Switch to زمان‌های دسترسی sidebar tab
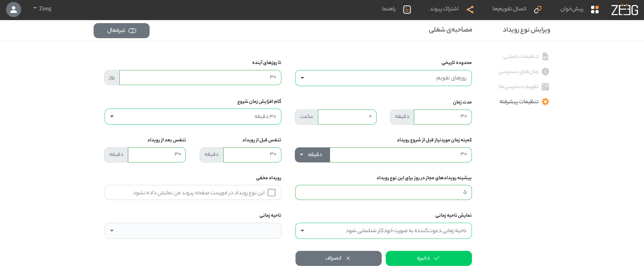This screenshot has height=278, width=644. 519,71
